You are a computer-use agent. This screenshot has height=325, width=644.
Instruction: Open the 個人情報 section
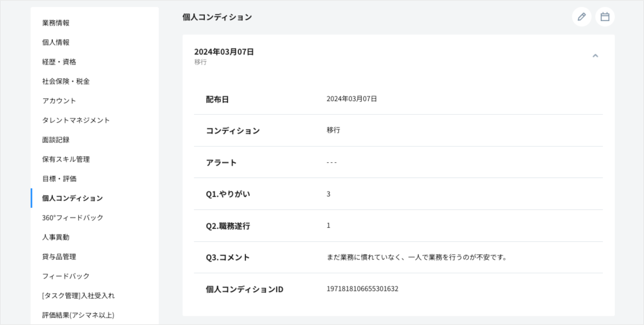pyautogui.click(x=56, y=42)
